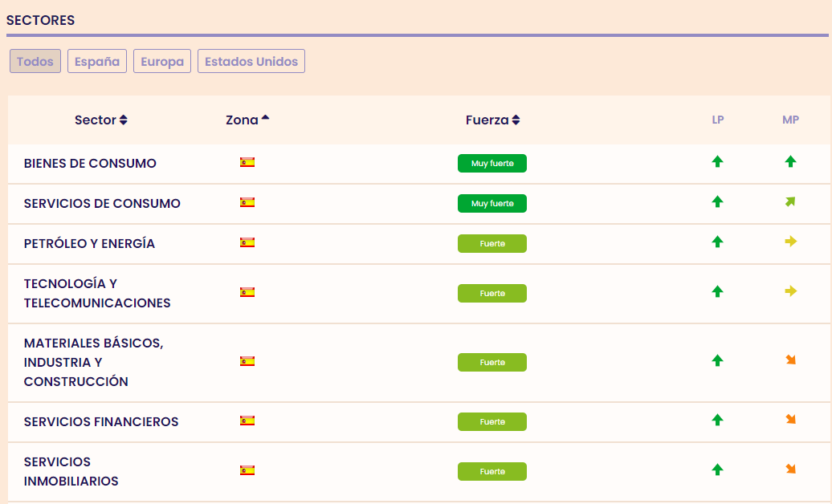The image size is (832, 504).
Task: Open the Petróleo y Energía sector
Action: coord(89,244)
